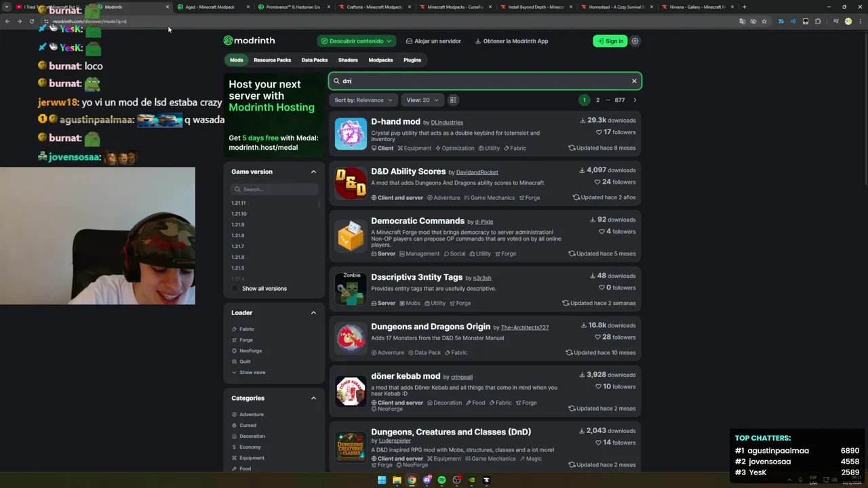
Task: Open Dungeons, Creatures and Classes icon
Action: 351,447
